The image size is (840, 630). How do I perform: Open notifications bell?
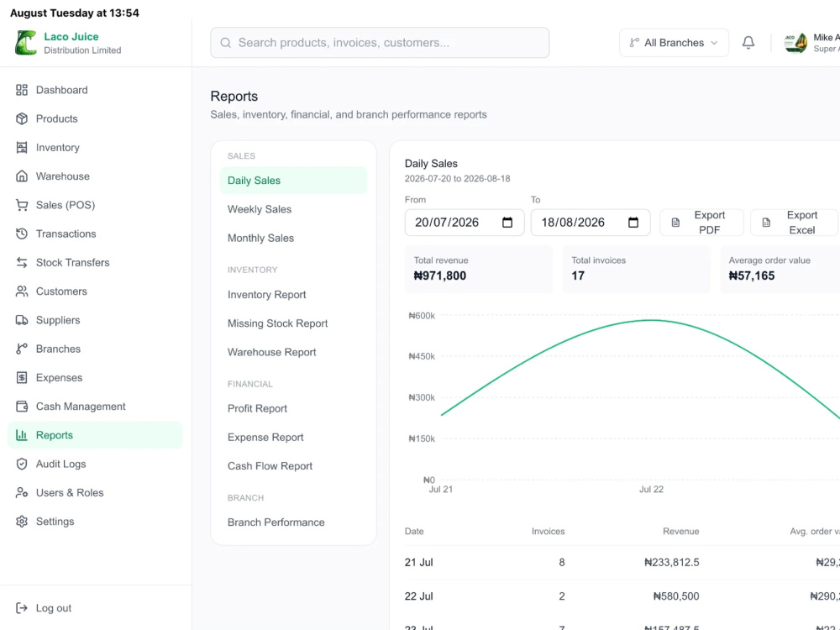pos(748,42)
